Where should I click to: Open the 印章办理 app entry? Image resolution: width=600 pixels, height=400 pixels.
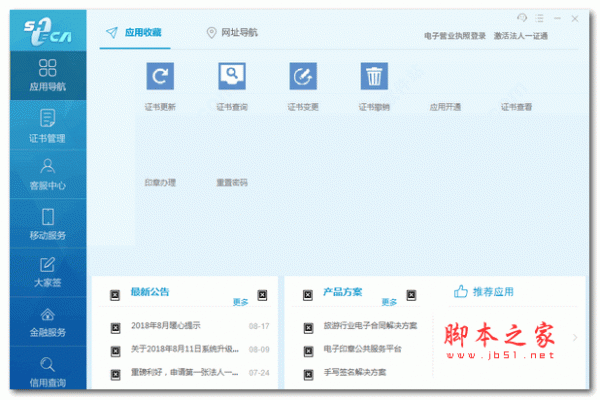tap(160, 183)
